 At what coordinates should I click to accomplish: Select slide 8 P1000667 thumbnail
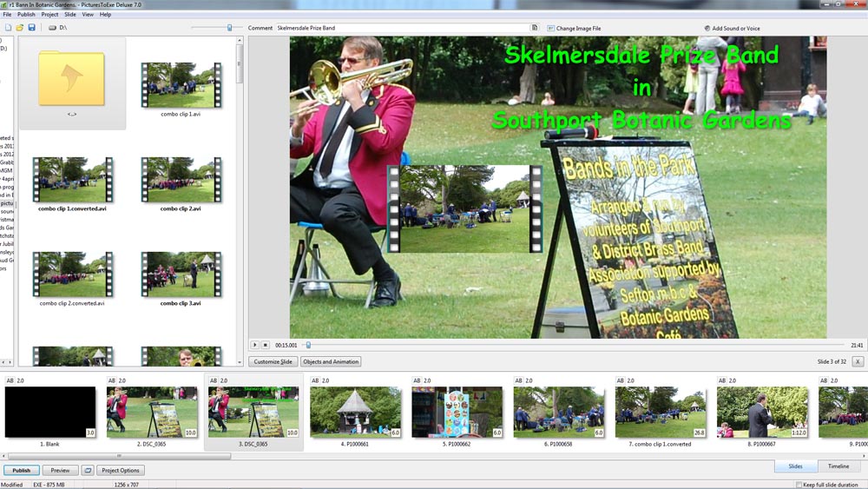click(762, 412)
